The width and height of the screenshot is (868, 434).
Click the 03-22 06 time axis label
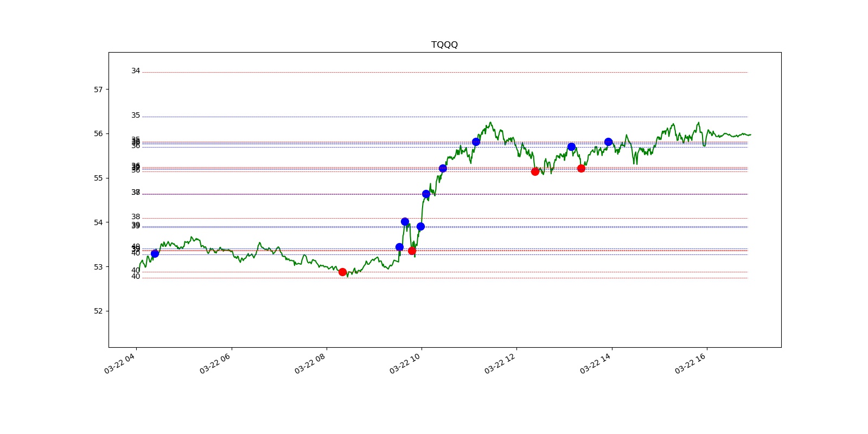215,363
